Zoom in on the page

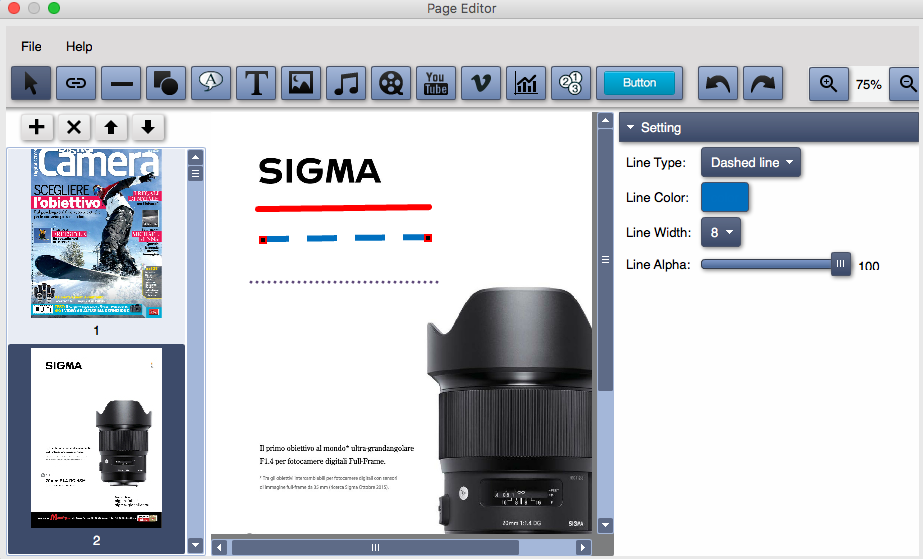tap(829, 84)
